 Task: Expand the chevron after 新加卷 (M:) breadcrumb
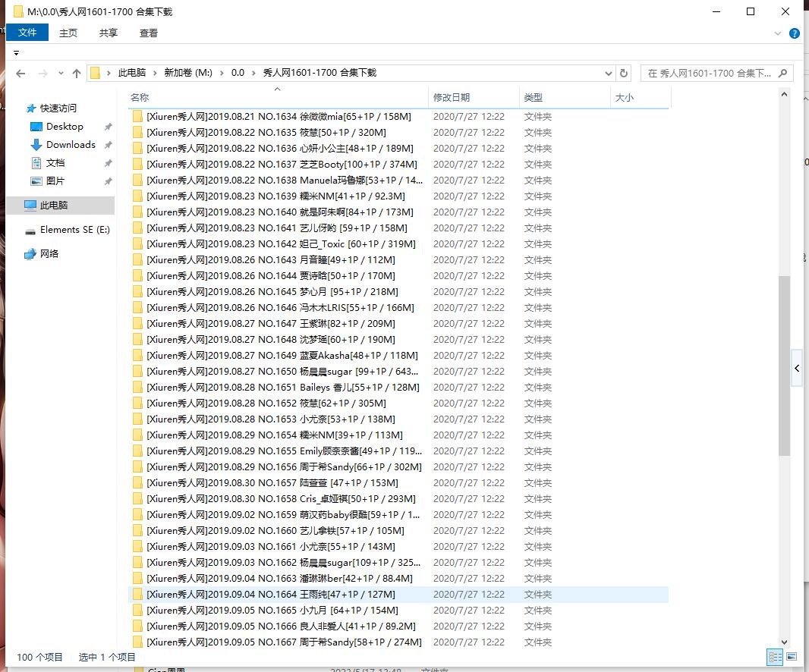[222, 74]
